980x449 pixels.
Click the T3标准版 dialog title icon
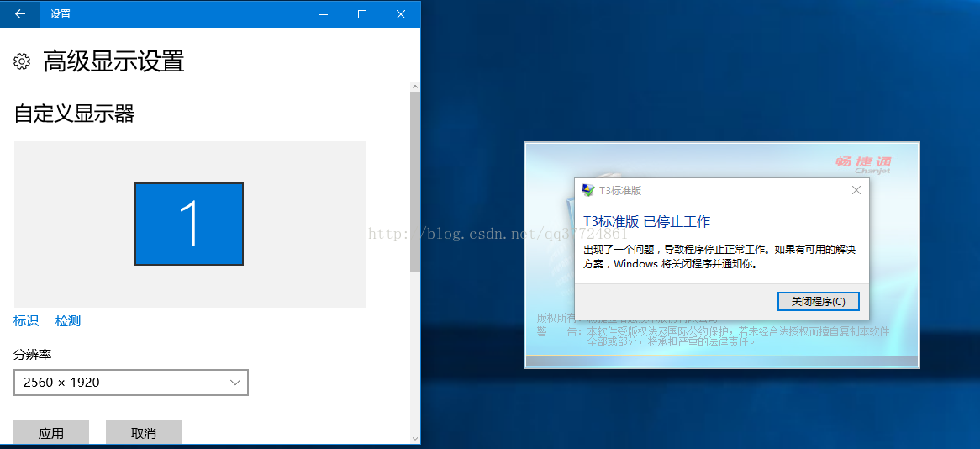pyautogui.click(x=588, y=190)
